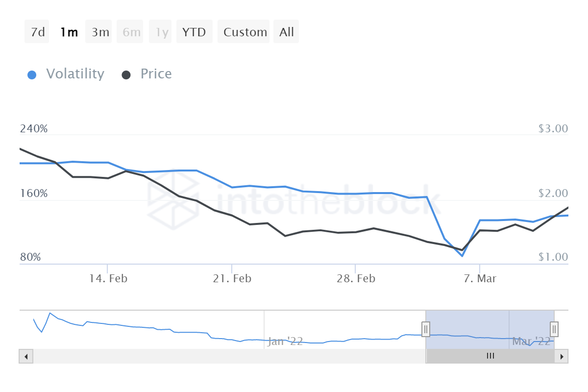
Task: Click the right scrollbar arrow
Action: tap(562, 356)
